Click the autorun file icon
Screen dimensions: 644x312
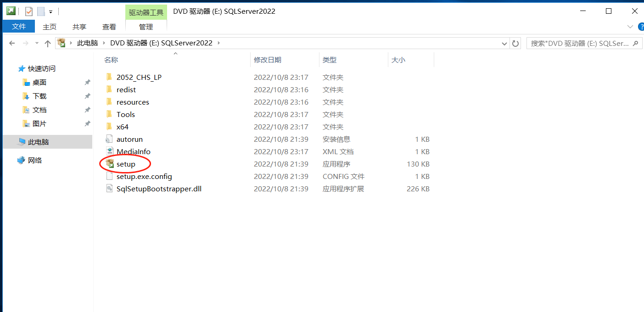(x=109, y=139)
